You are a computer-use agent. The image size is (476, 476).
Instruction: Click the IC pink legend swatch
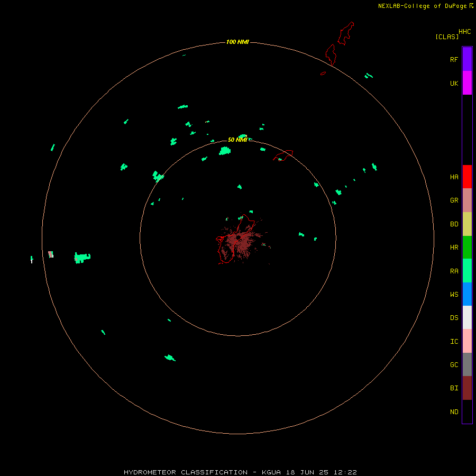[x=467, y=341]
